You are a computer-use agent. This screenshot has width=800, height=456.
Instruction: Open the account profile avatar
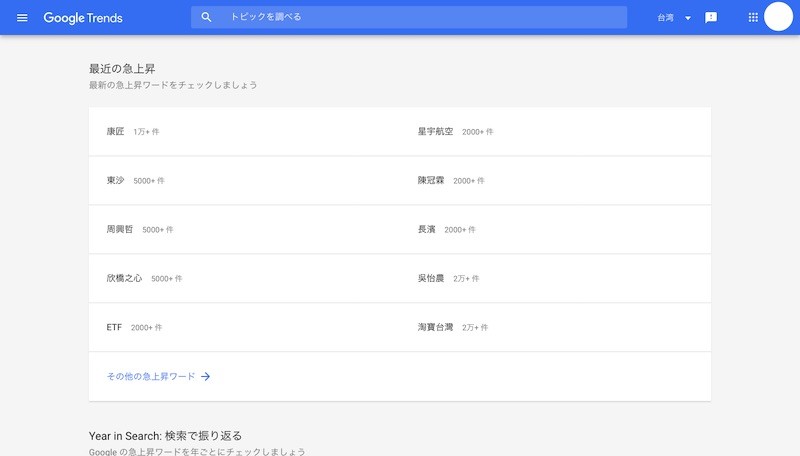coord(778,17)
